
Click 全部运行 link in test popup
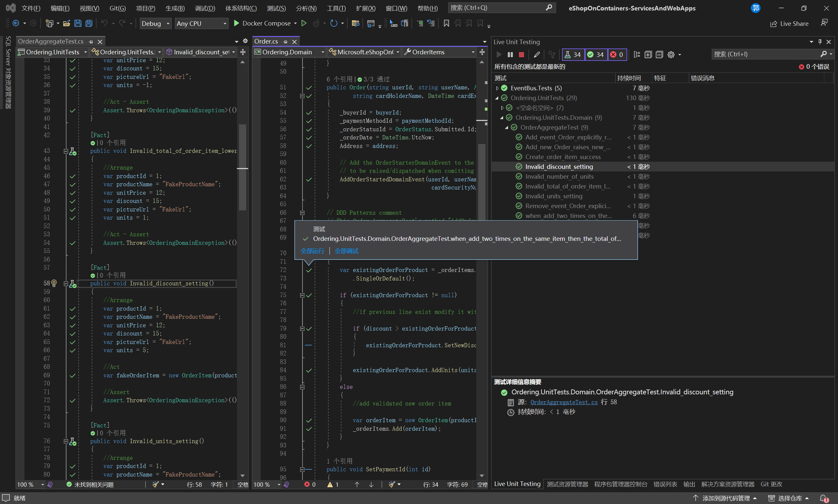click(312, 251)
